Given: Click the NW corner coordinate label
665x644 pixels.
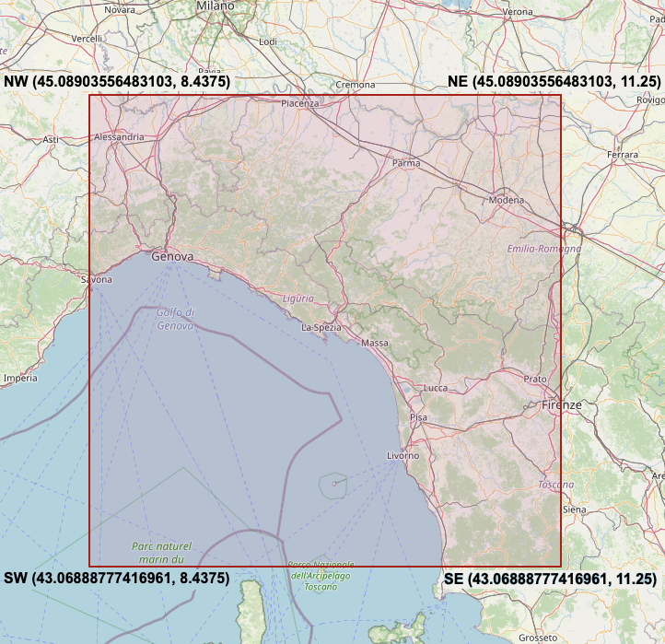Looking at the screenshot, I should (117, 82).
